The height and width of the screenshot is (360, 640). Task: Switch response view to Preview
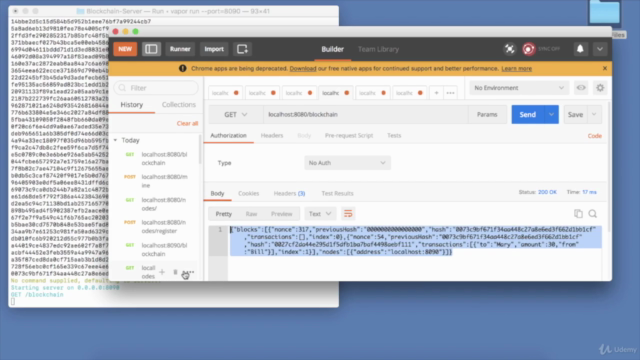(x=282, y=214)
